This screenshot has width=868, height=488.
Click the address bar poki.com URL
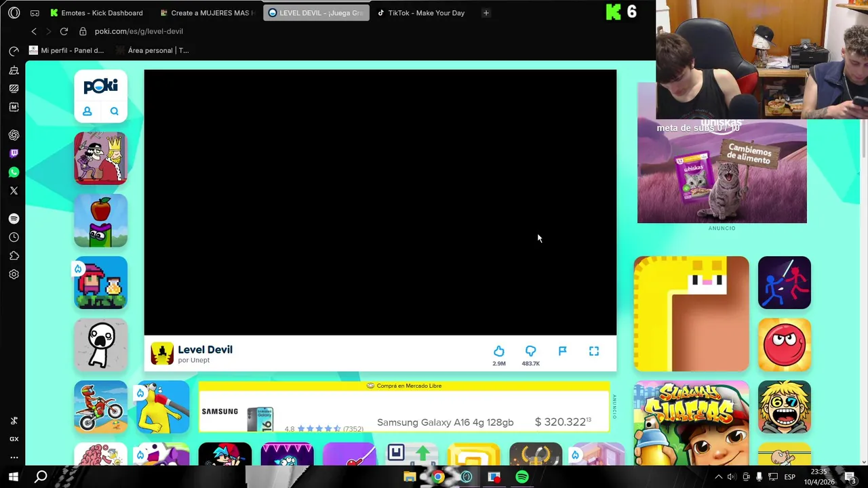pyautogui.click(x=138, y=31)
